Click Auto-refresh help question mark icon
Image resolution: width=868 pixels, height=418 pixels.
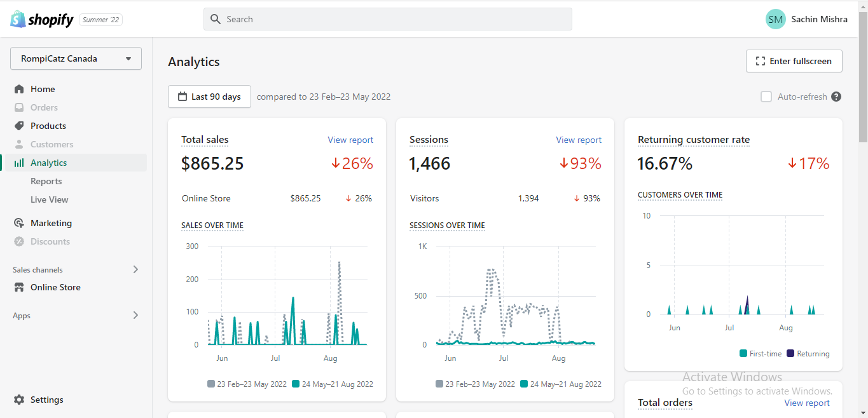click(836, 97)
